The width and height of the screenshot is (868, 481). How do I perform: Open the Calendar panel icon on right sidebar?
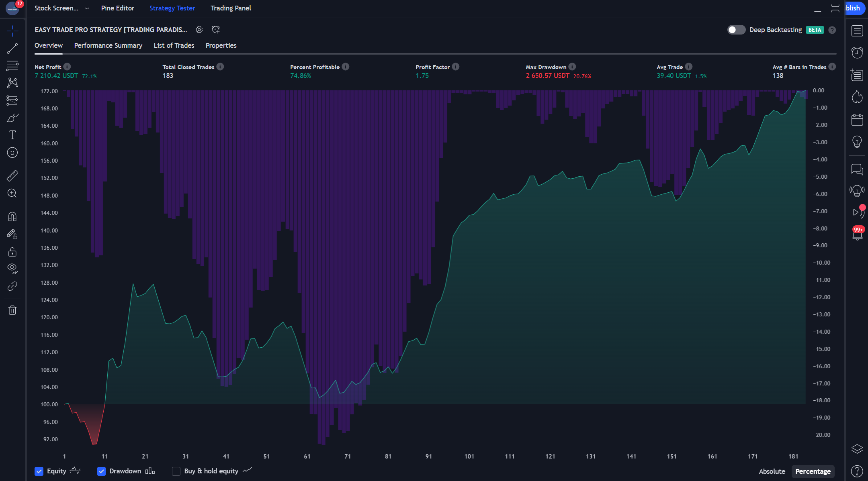click(x=857, y=120)
